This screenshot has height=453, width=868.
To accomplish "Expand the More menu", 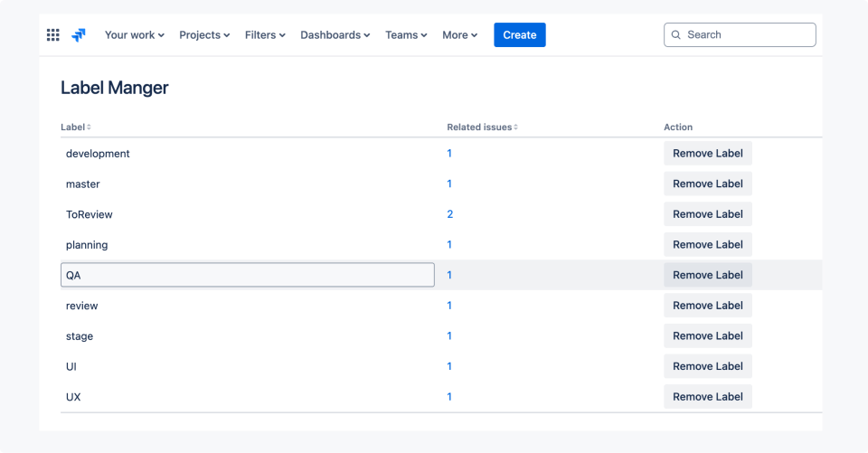I will pos(459,35).
